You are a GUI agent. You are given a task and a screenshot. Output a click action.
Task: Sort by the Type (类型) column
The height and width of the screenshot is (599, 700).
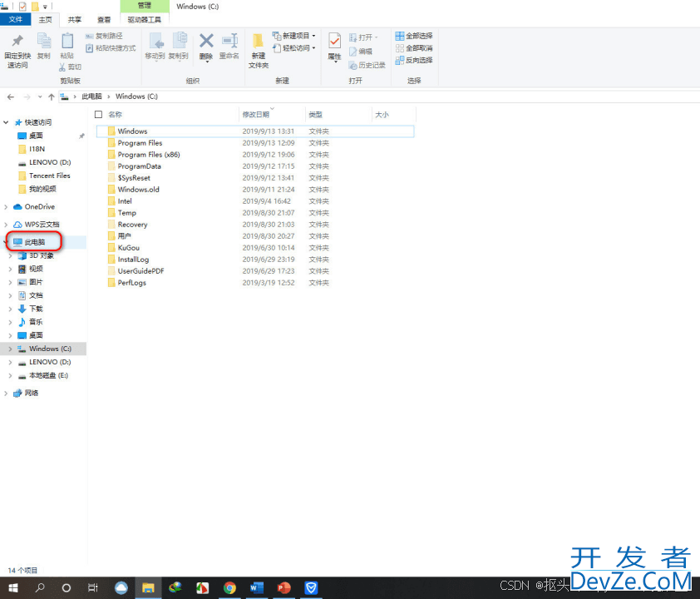tap(316, 115)
